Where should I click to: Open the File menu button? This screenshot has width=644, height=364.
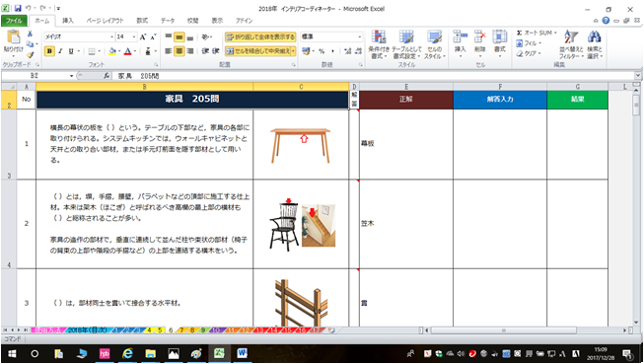click(x=14, y=21)
